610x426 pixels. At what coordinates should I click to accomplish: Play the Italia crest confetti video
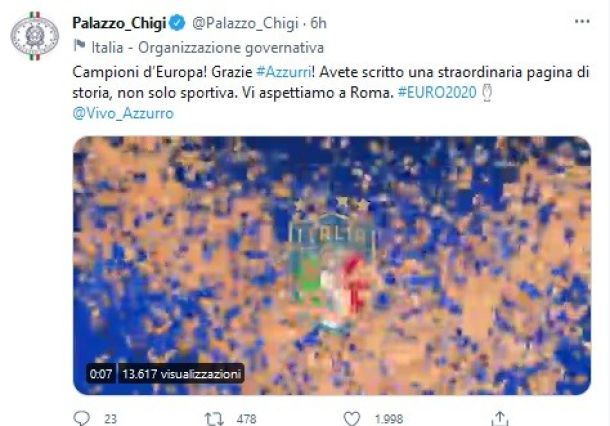[332, 266]
